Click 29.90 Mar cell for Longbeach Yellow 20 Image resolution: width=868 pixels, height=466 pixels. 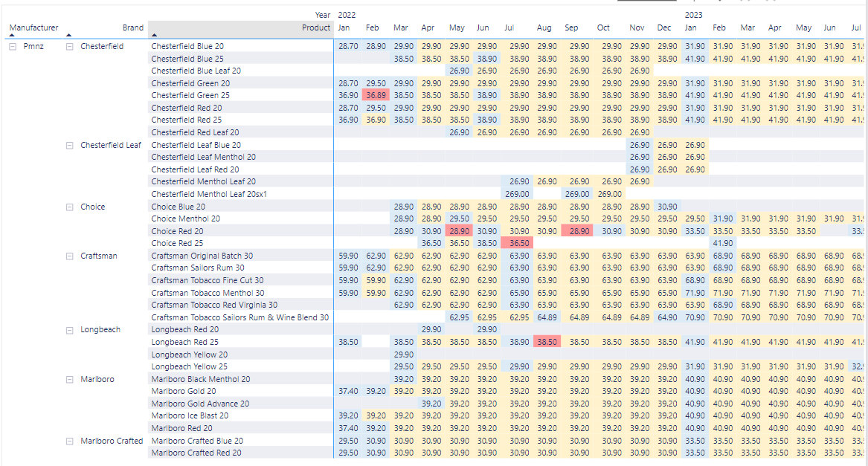[x=404, y=355]
